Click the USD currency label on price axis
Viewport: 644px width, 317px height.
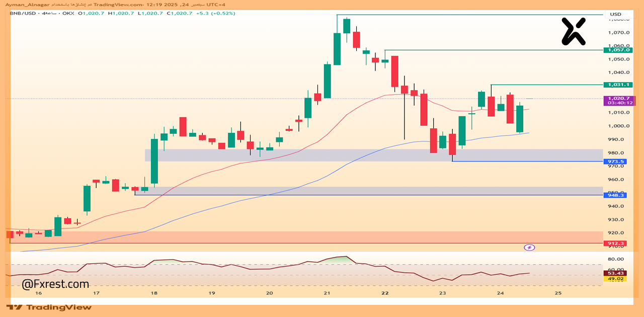pos(615,14)
